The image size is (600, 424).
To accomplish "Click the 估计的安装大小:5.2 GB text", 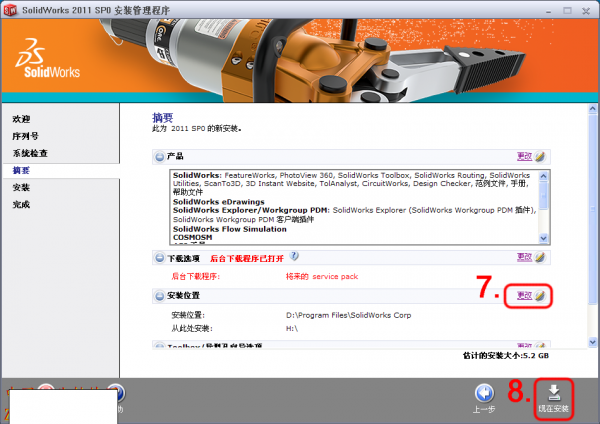I will click(x=506, y=356).
